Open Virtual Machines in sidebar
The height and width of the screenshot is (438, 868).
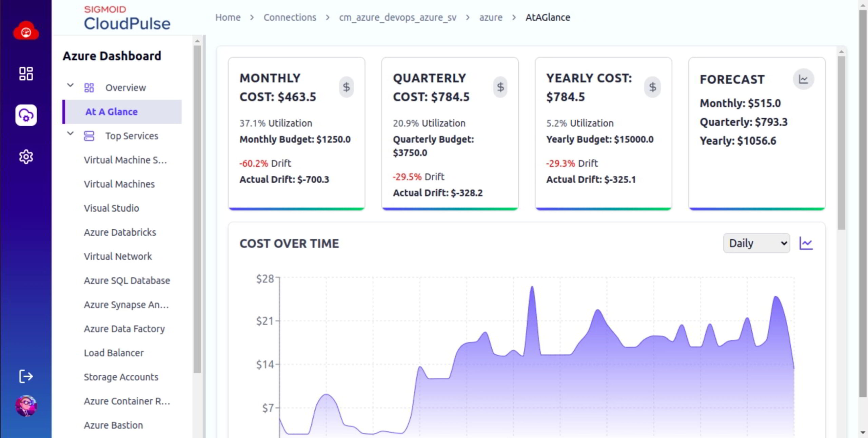(x=119, y=184)
